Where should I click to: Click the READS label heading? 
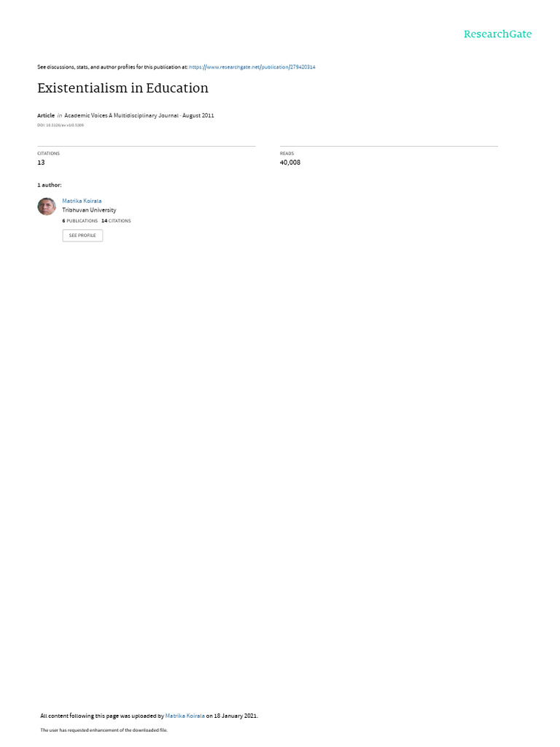coord(287,153)
